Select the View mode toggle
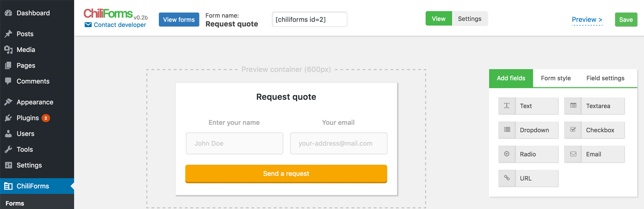 438,19
